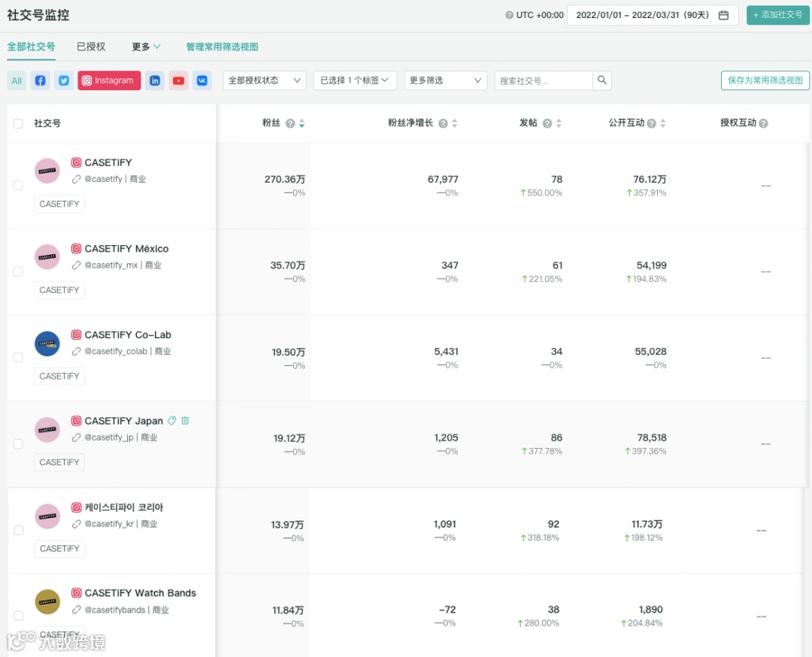Viewport: 812px width, 657px height.
Task: Focus the 搜索社交号 search field
Action: pyautogui.click(x=544, y=80)
